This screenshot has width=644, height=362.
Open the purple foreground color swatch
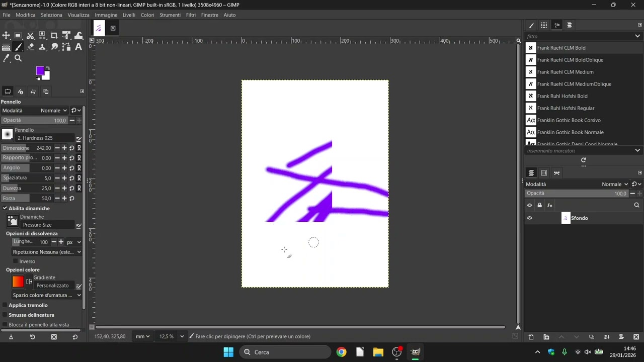(40, 71)
